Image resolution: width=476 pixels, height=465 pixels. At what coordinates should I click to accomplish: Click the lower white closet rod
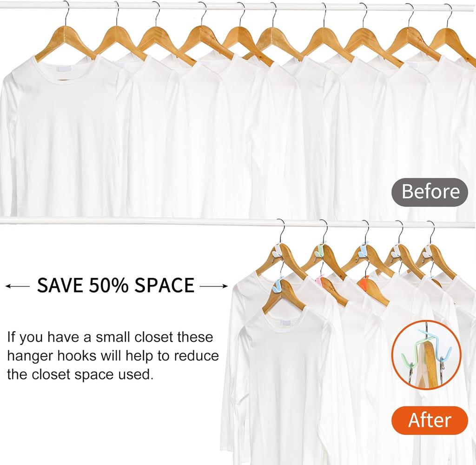238,221
